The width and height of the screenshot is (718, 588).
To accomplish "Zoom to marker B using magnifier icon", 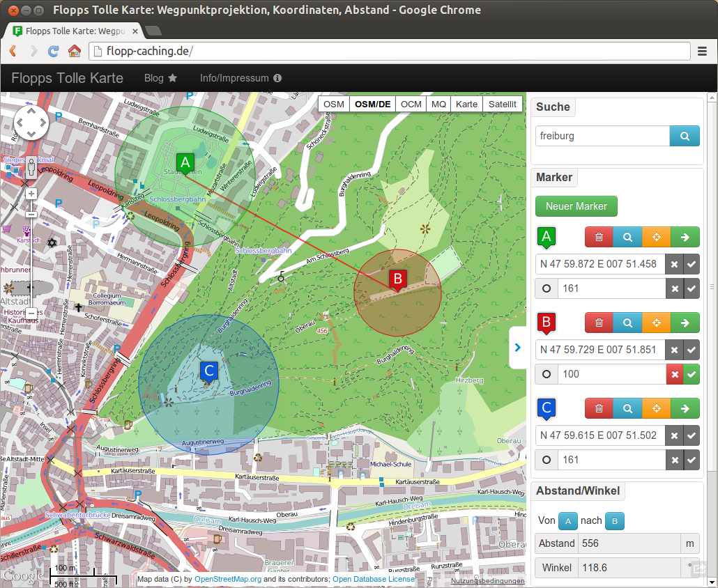I will 627,323.
